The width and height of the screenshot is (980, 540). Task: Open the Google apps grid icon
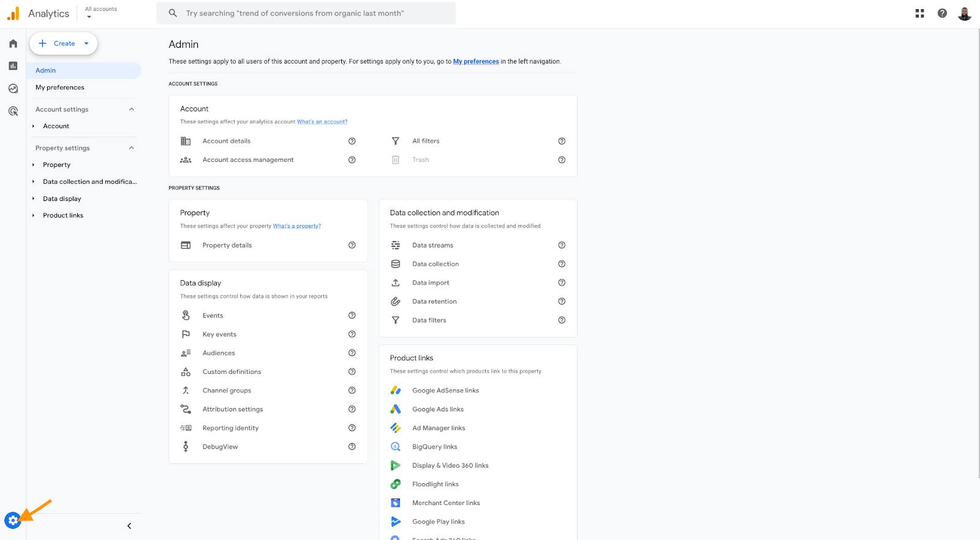(x=919, y=13)
